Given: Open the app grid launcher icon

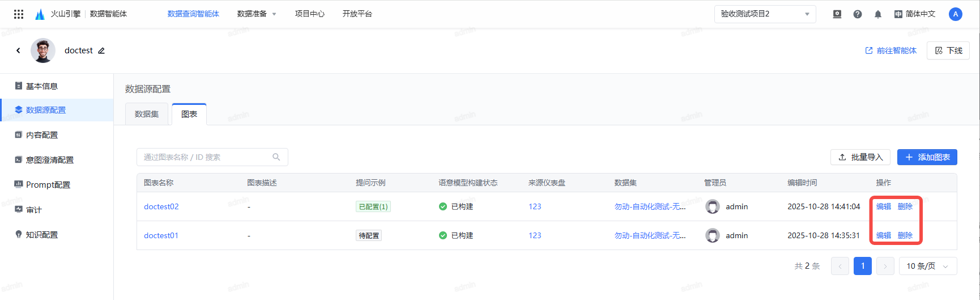Looking at the screenshot, I should (19, 14).
